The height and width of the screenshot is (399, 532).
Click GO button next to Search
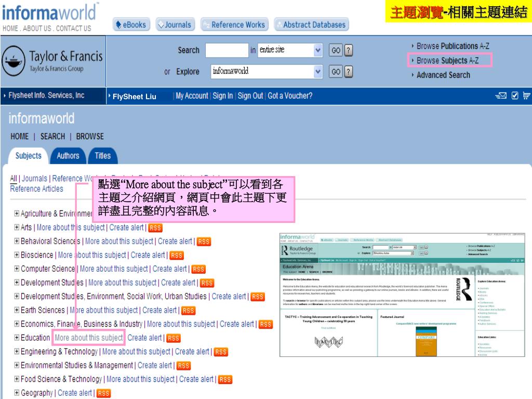(x=336, y=50)
